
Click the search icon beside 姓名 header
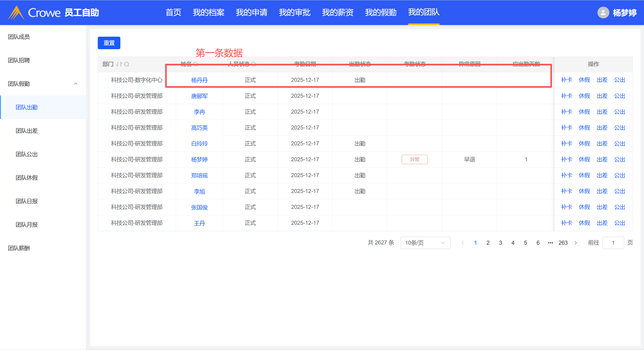click(196, 64)
